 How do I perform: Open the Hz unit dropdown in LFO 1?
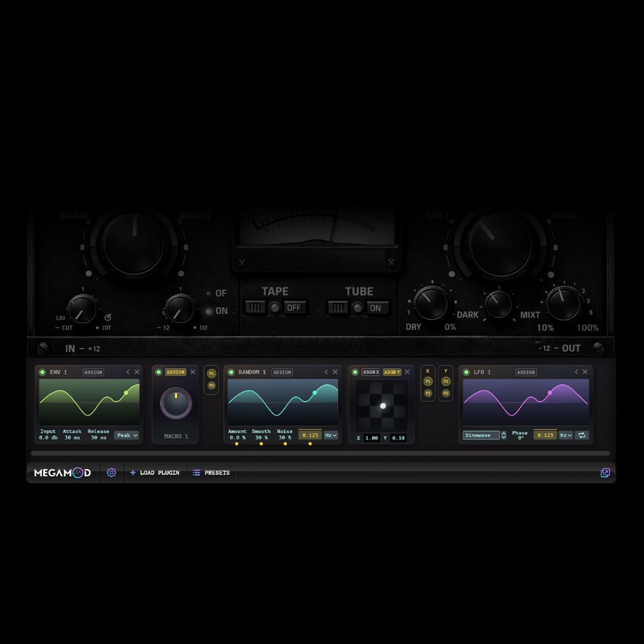(565, 435)
